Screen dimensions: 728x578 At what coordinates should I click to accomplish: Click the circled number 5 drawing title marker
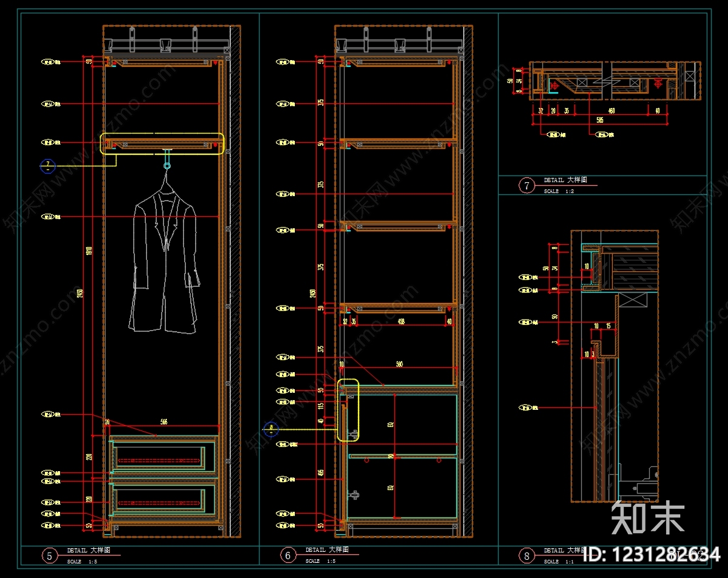click(x=50, y=556)
